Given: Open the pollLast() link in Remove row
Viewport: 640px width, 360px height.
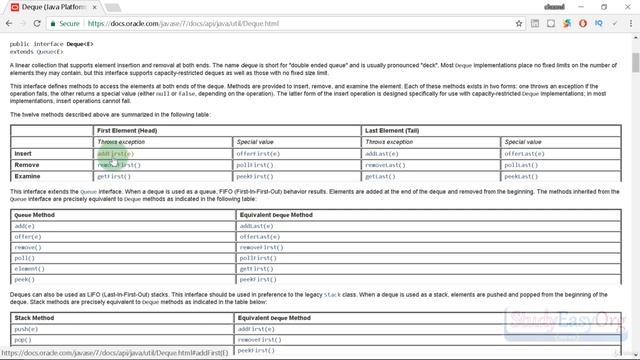Looking at the screenshot, I should tap(521, 165).
